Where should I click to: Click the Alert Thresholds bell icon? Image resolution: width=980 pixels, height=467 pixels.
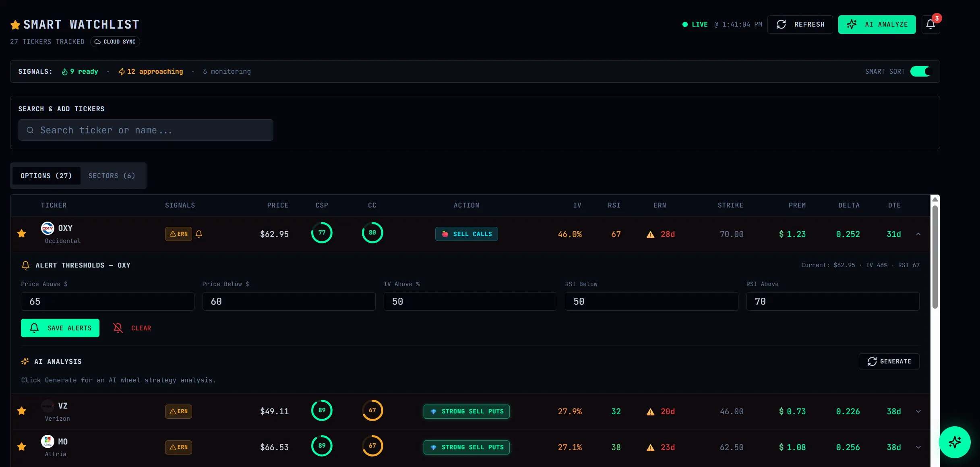tap(25, 265)
